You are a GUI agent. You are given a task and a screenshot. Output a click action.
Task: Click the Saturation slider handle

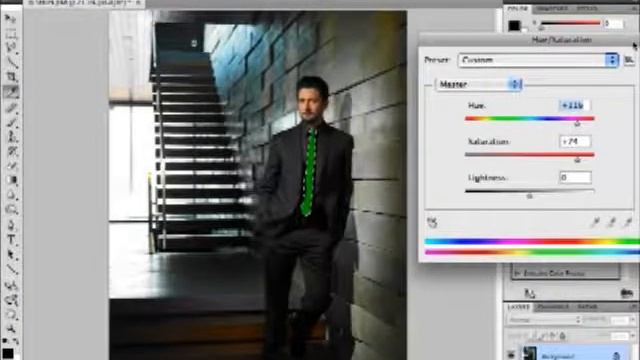point(577,160)
